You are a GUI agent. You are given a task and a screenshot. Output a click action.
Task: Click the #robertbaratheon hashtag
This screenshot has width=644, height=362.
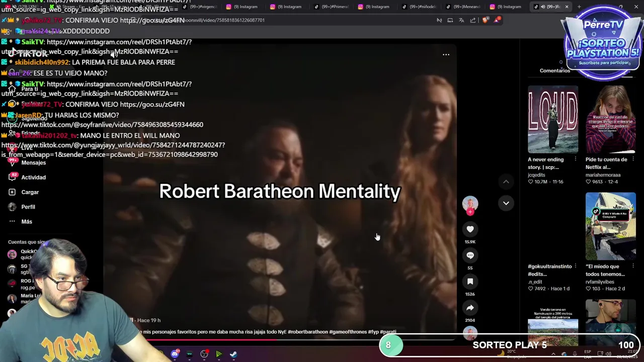coord(308,332)
